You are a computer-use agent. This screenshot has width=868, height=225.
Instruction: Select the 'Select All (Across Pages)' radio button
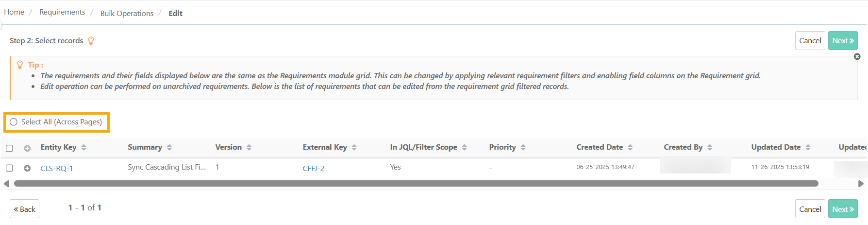click(x=14, y=122)
